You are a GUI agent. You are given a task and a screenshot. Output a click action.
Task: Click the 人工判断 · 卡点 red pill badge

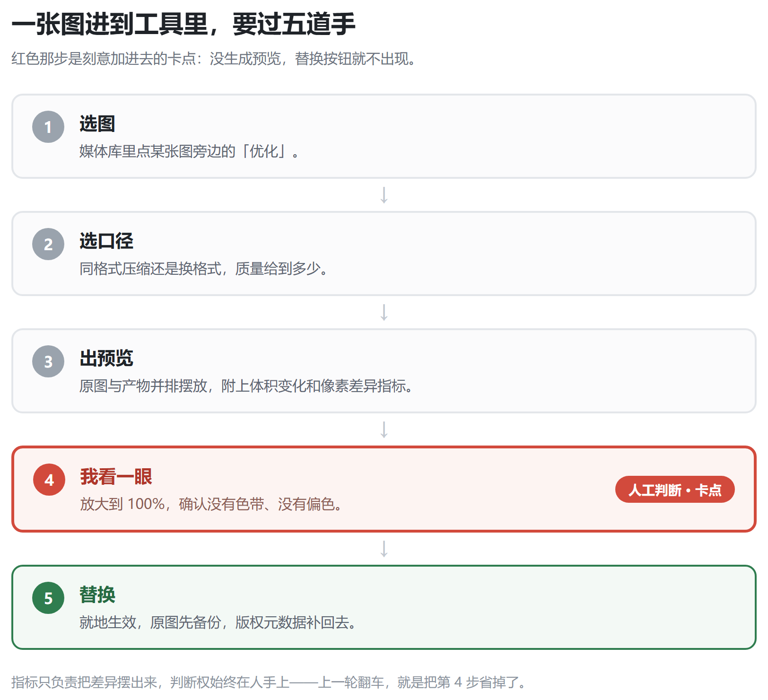click(x=675, y=490)
